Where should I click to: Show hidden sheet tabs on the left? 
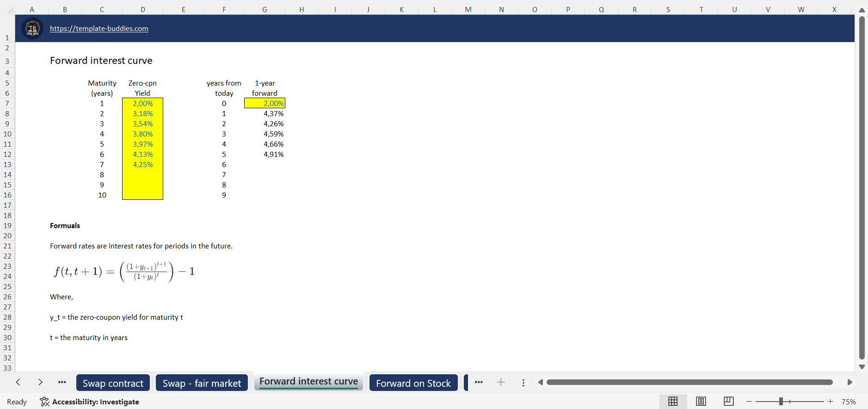point(62,382)
